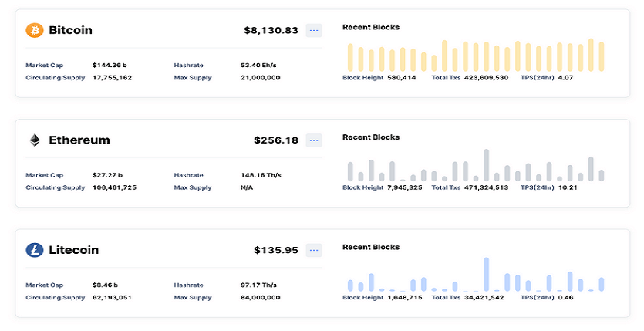Click the Litecoin Recent Blocks heading
Viewport: 644px width, 331px height.
[371, 247]
